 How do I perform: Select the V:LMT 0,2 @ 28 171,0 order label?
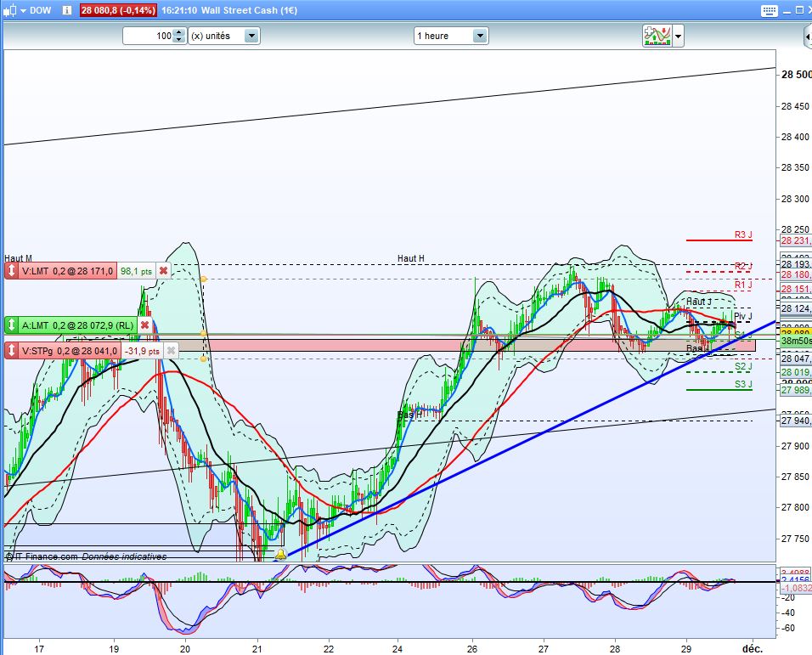tap(67, 271)
